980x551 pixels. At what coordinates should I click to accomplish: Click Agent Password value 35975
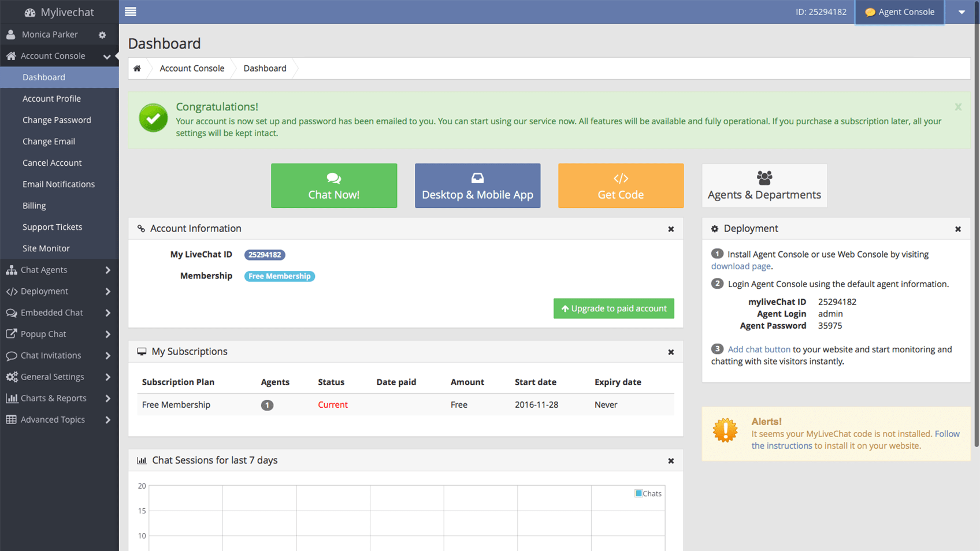830,326
